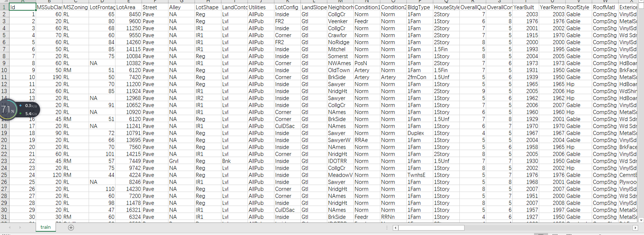This screenshot has width=644, height=235.
Task: Click the horizontal scrollbar right arrow
Action: [635, 228]
